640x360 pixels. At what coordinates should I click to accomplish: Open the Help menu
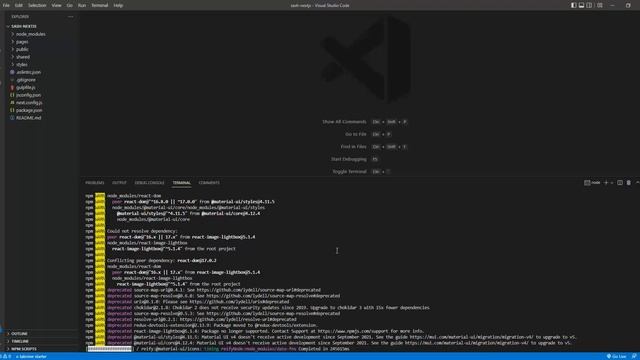[118, 5]
